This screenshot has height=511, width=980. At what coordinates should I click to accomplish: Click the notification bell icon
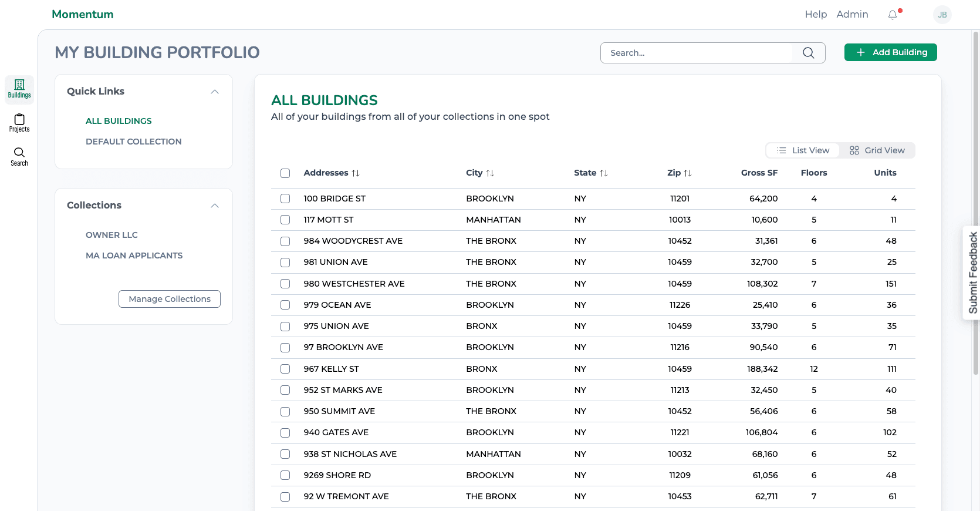[893, 15]
